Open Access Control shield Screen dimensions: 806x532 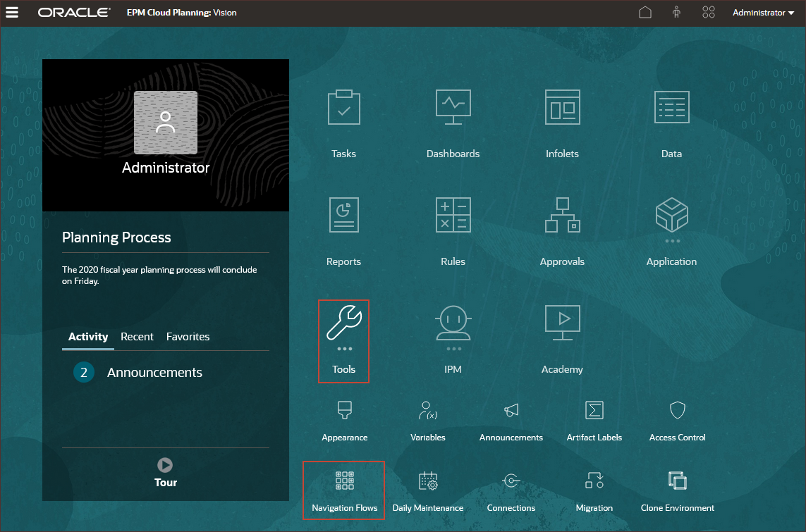coord(678,421)
